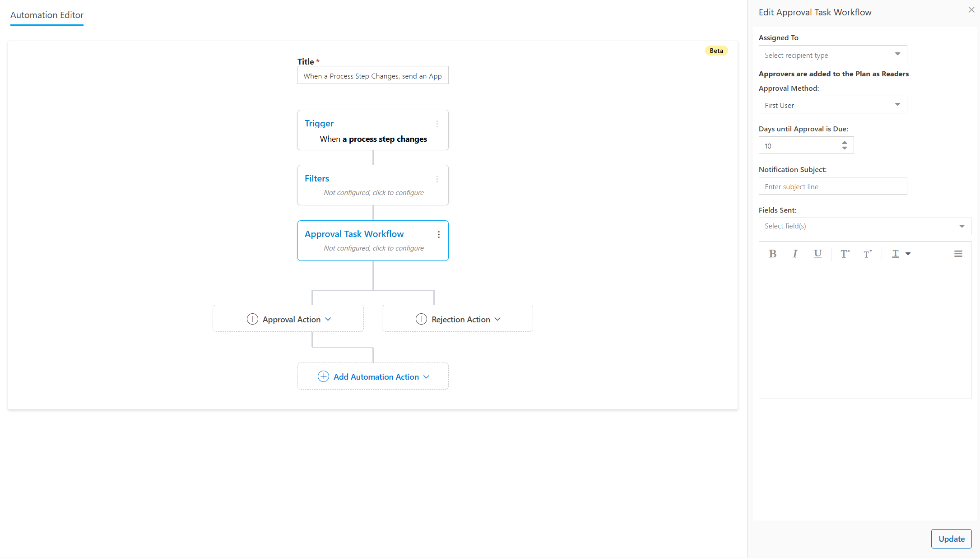The width and height of the screenshot is (980, 558).
Task: Click the Beta badge
Action: click(x=716, y=51)
